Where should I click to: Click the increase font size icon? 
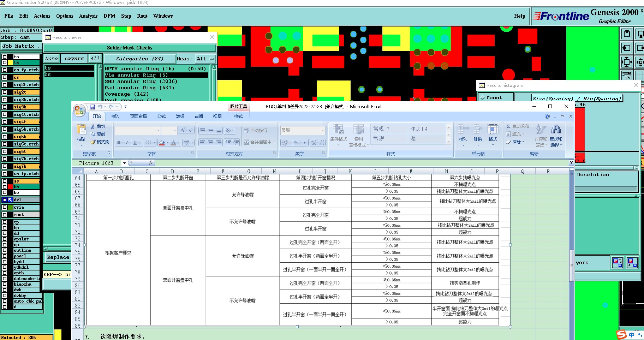[x=183, y=130]
